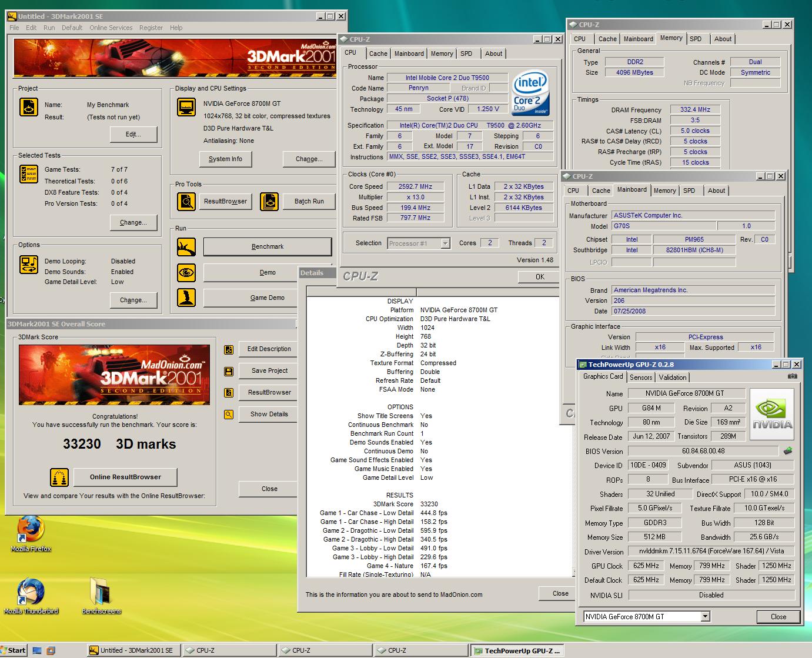The width and height of the screenshot is (812, 658).
Task: Switch to SPD tab in front CPU-Z
Action: [x=466, y=54]
